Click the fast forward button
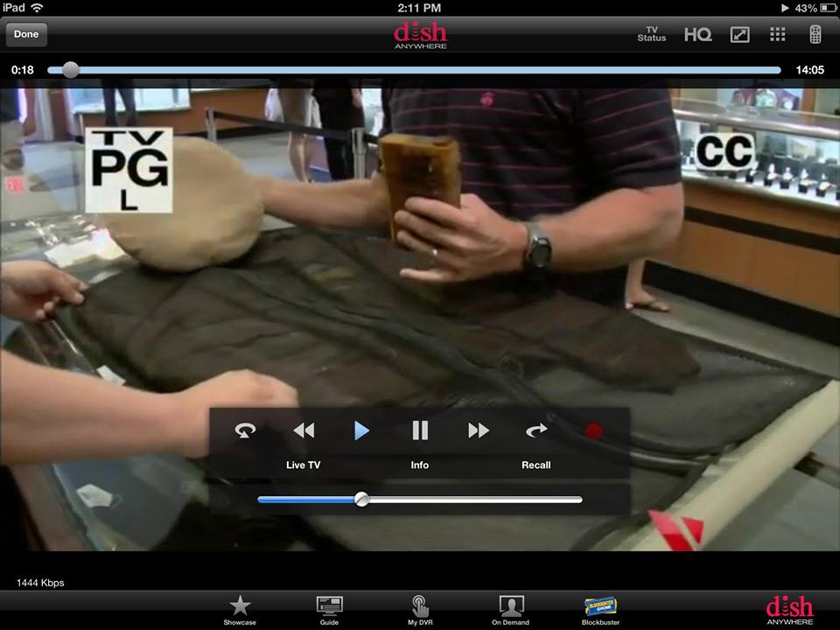 (x=478, y=430)
